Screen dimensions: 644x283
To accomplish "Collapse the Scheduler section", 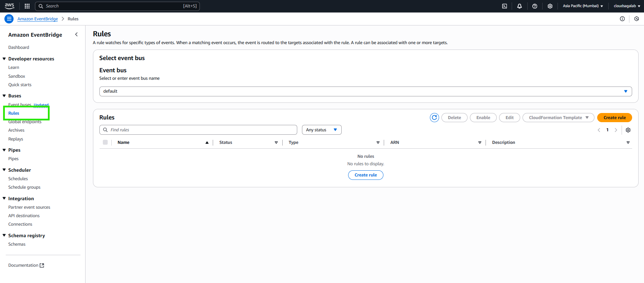I will pyautogui.click(x=4, y=170).
